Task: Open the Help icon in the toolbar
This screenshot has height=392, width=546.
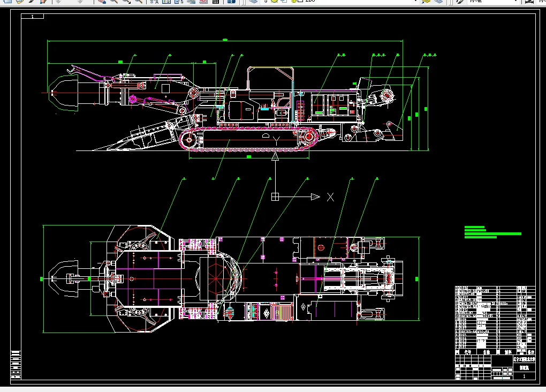Action: point(231,2)
